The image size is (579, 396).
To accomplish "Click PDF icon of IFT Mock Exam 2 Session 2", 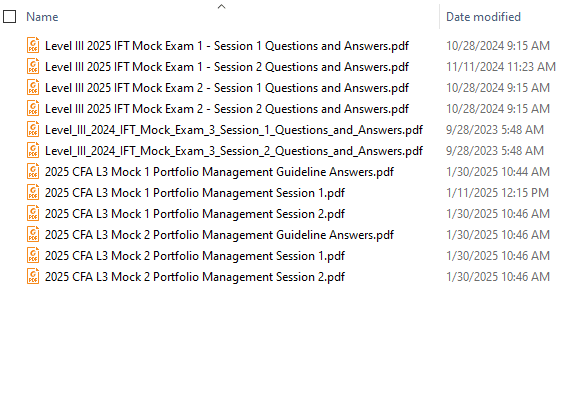I will click(x=33, y=109).
